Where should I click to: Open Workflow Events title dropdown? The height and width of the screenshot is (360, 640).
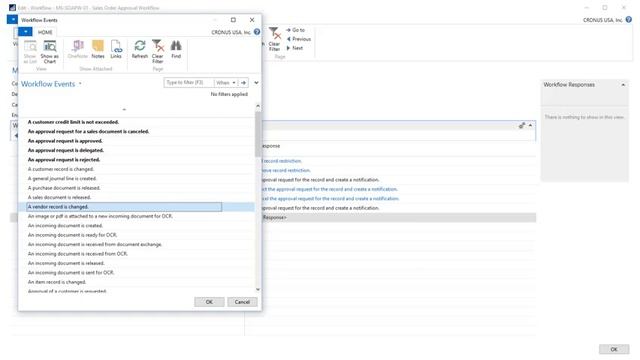click(x=80, y=84)
